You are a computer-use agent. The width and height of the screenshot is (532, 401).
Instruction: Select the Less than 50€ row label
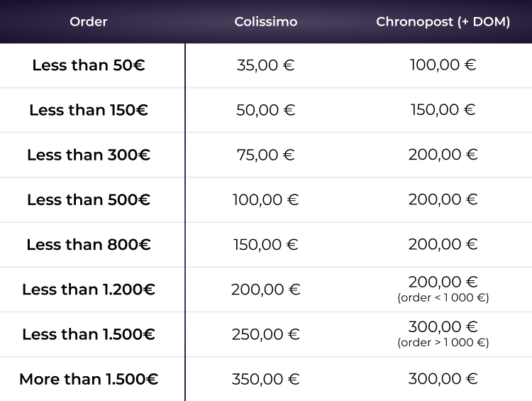click(x=89, y=65)
